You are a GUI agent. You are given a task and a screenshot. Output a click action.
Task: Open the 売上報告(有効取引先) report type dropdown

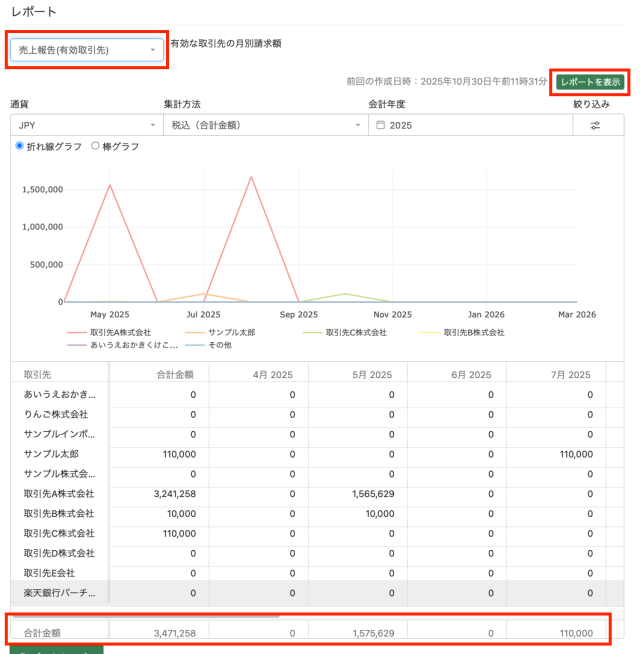click(87, 49)
